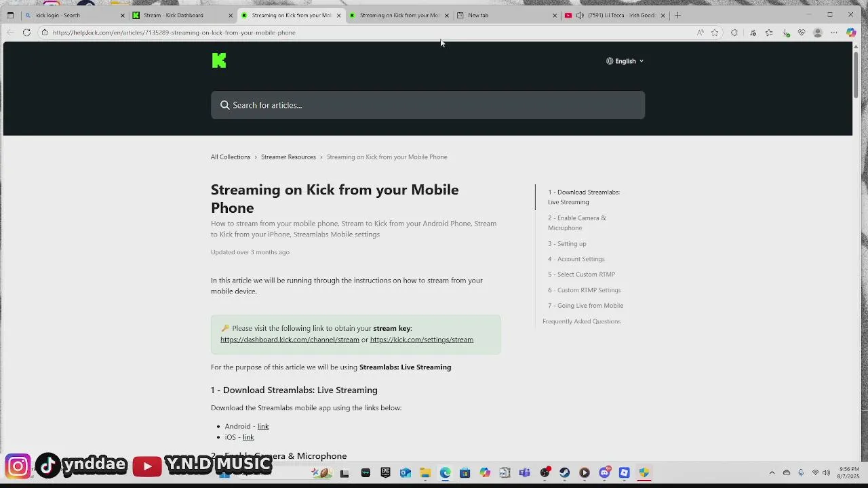Close the 'Stream - Kick Dashboard' tab
868x488 pixels.
click(231, 15)
